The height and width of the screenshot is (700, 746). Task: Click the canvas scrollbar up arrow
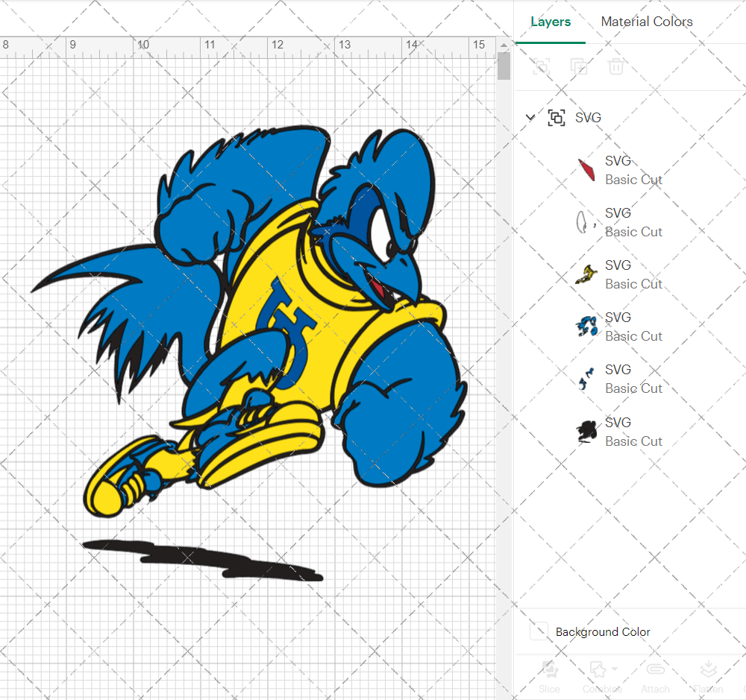point(504,45)
